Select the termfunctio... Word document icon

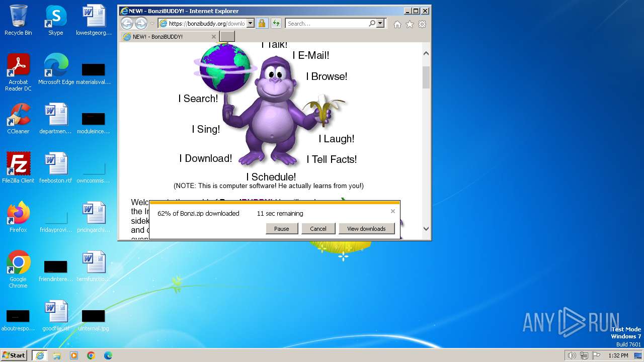94,266
